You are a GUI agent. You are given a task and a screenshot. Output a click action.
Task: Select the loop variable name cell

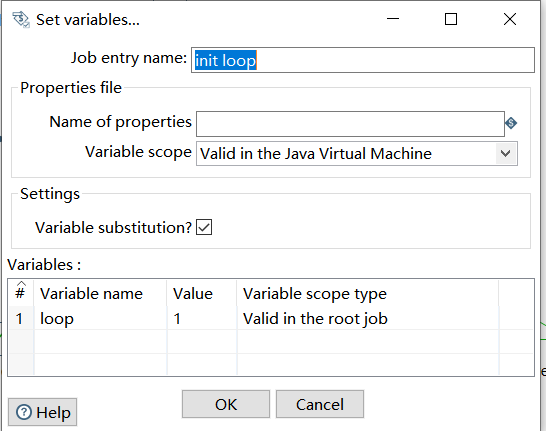(100, 319)
